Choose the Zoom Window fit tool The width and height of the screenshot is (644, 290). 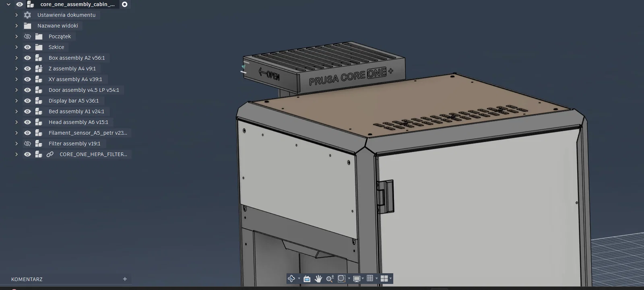point(341,278)
